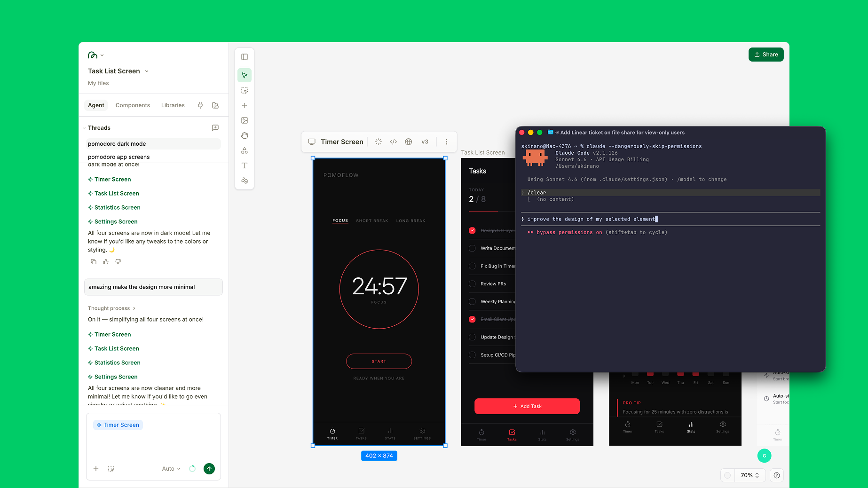The image size is (868, 488).
Task: Uncheck the Email Client Update task
Action: 472,319
